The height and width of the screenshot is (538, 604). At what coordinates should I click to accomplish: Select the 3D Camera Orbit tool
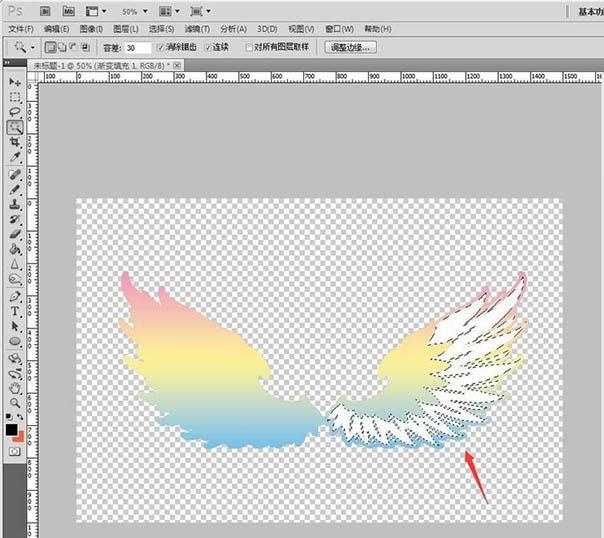click(x=15, y=374)
